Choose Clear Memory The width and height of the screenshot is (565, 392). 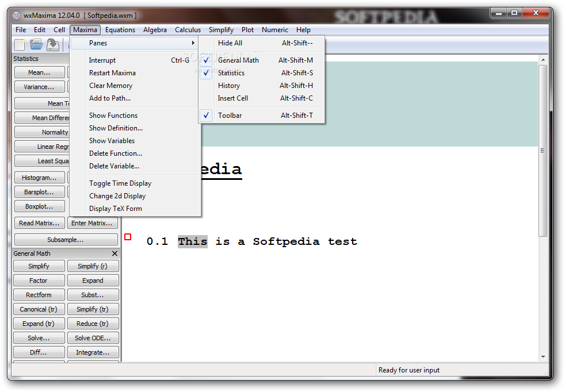coord(135,86)
